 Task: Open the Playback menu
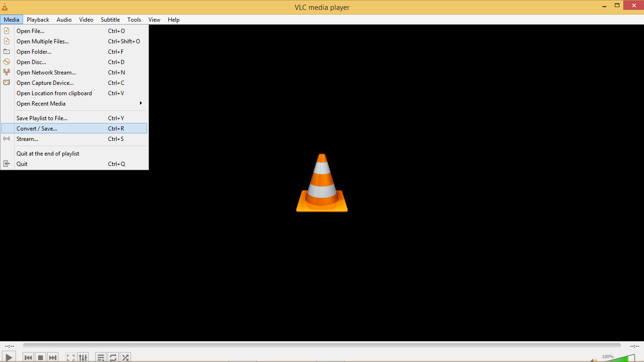point(38,20)
